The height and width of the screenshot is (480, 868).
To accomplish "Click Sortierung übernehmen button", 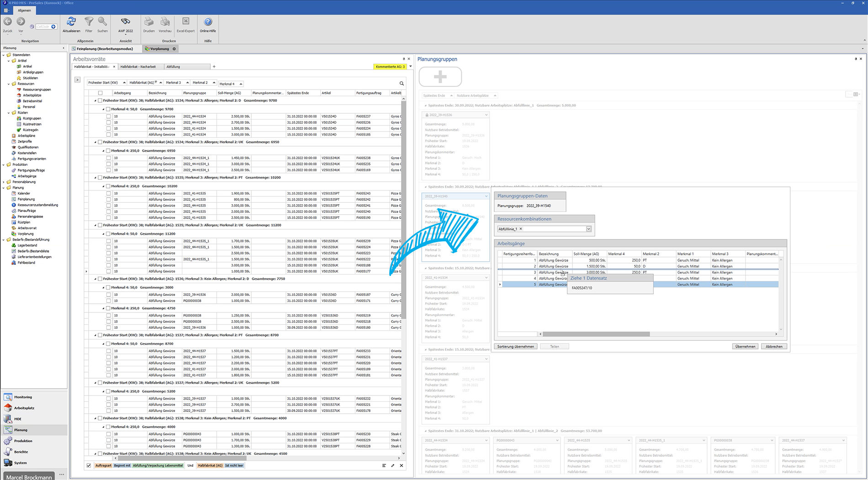I will [516, 347].
